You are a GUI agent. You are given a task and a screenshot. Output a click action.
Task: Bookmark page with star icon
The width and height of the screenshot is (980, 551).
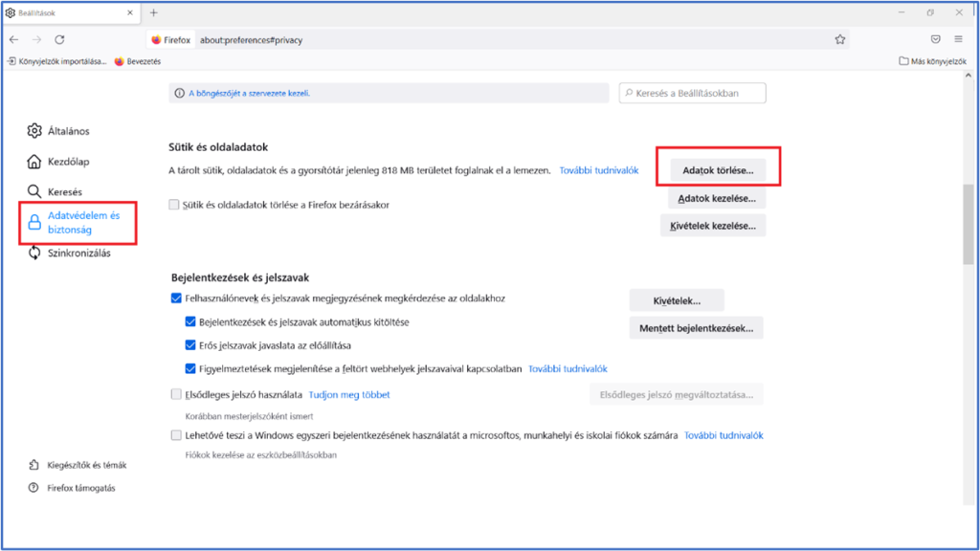[x=839, y=39]
